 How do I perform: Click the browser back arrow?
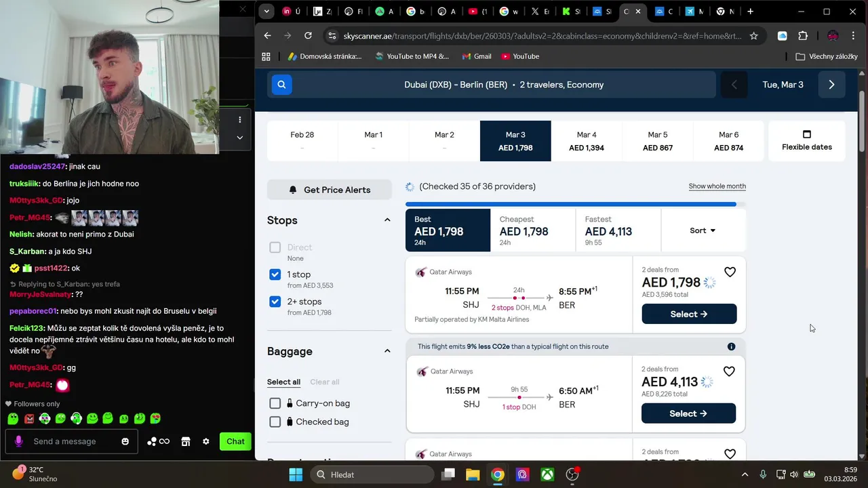(267, 35)
